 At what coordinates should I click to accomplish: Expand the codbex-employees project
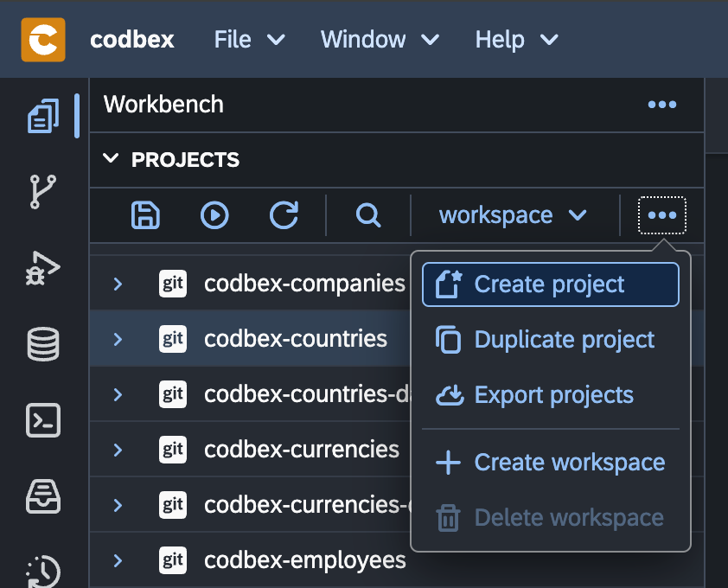(x=118, y=560)
